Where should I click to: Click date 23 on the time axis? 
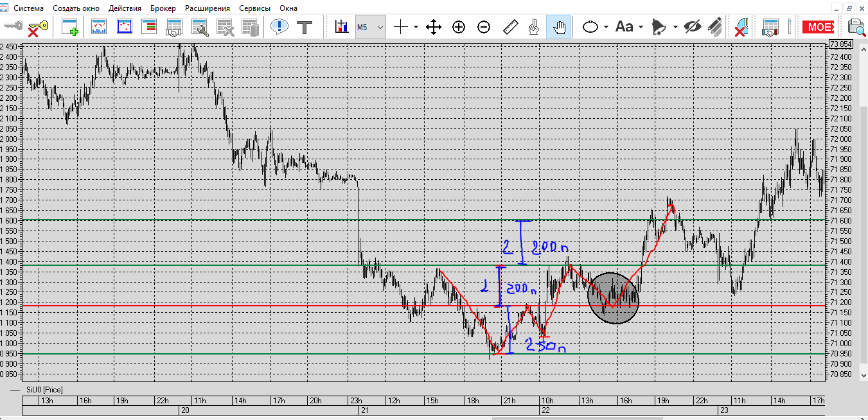tap(724, 410)
